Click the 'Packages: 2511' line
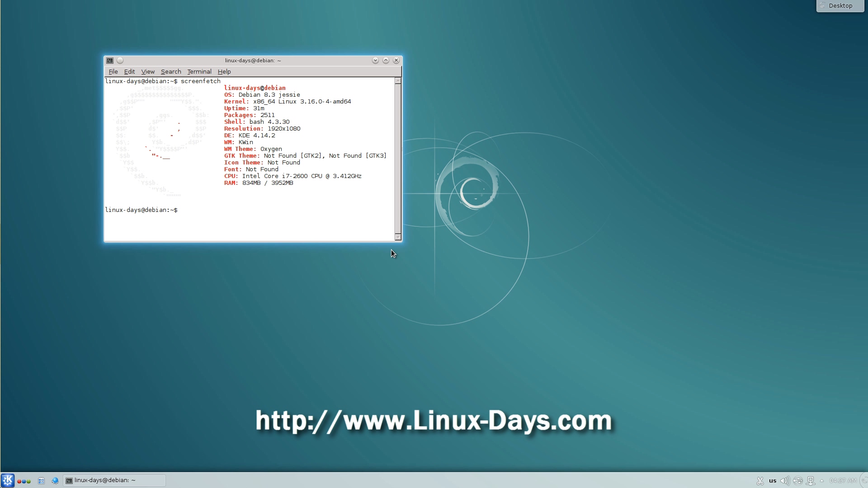 coord(250,115)
